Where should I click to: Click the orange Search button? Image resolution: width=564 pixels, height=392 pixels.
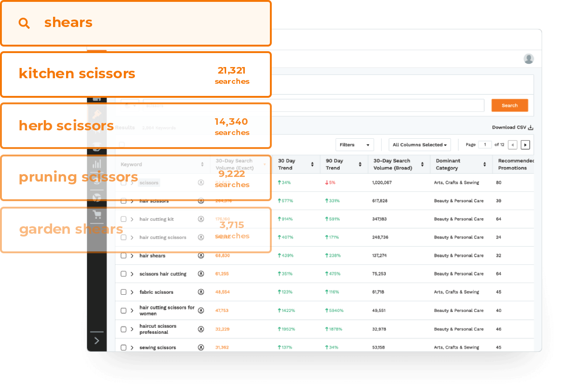510,105
